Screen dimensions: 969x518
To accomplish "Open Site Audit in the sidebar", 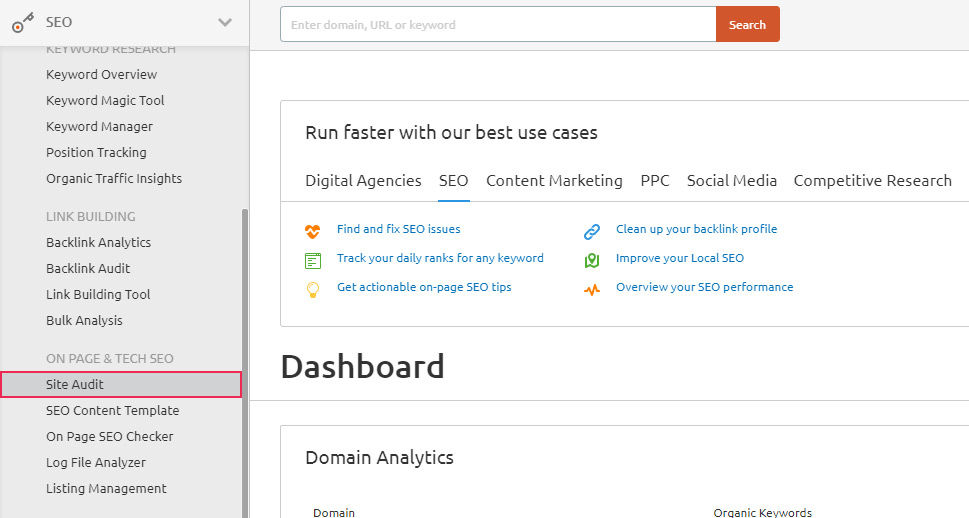I will (121, 384).
